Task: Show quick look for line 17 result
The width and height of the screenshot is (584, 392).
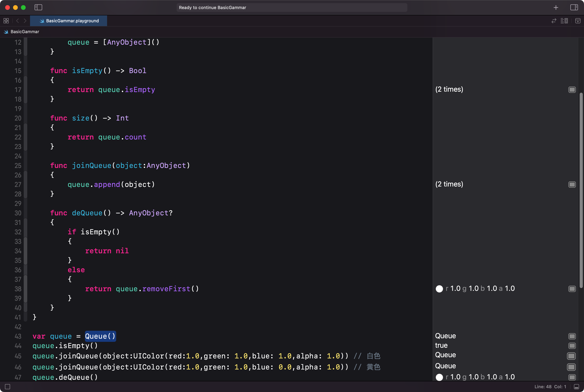Action: pos(572,90)
